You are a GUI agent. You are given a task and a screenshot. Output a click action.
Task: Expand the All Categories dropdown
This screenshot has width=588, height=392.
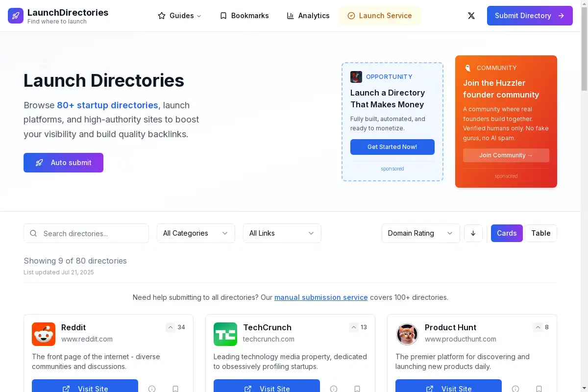click(196, 233)
